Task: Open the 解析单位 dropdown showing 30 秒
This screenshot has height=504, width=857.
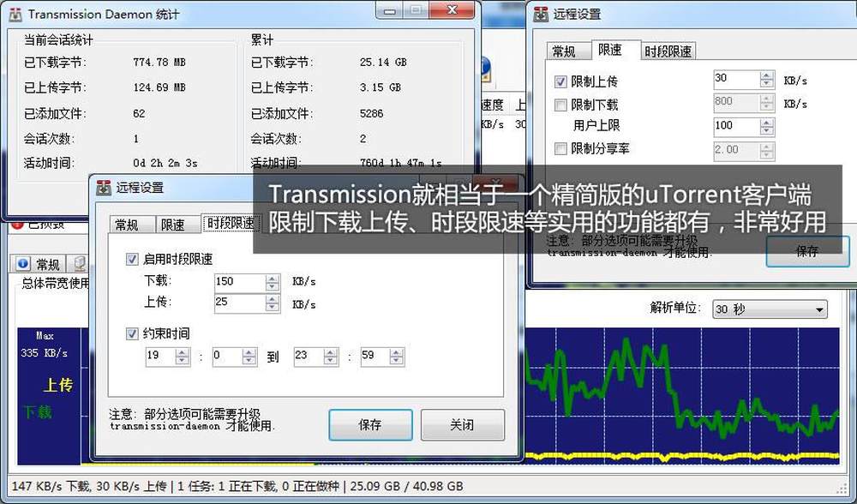Action: coord(770,309)
